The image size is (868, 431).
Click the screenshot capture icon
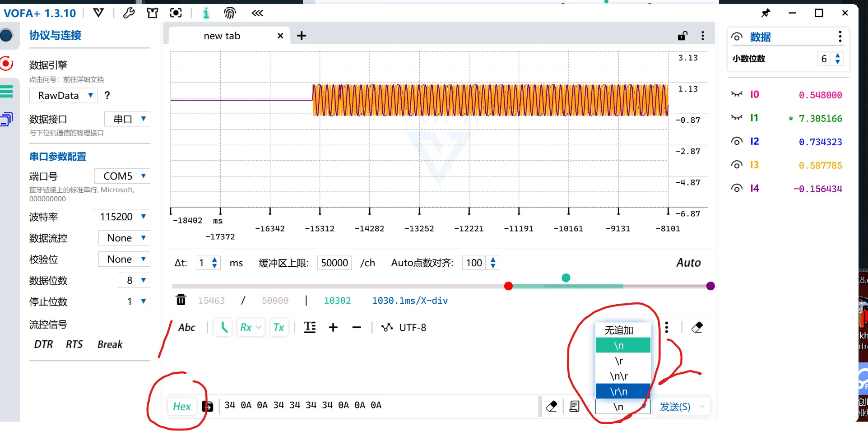click(176, 13)
